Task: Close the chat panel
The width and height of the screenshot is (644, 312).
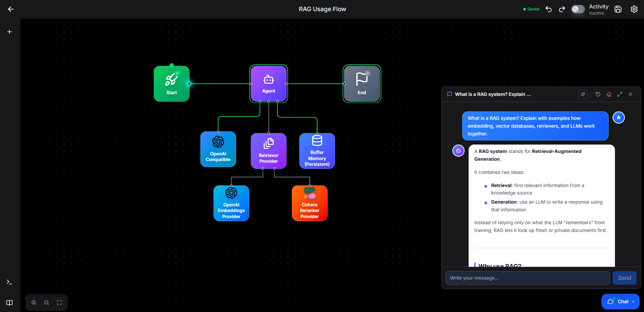Action: click(631, 94)
